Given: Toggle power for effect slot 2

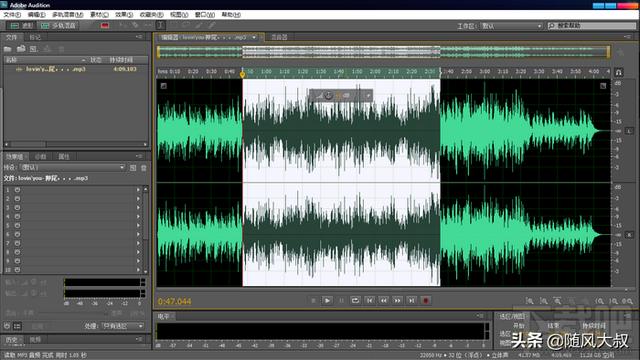Looking at the screenshot, I should (x=17, y=199).
